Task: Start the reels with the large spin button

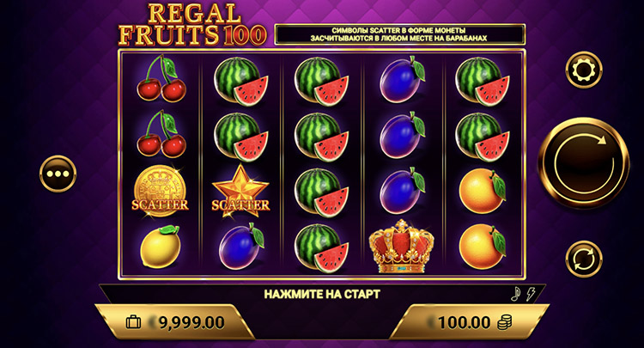Action: tap(584, 163)
